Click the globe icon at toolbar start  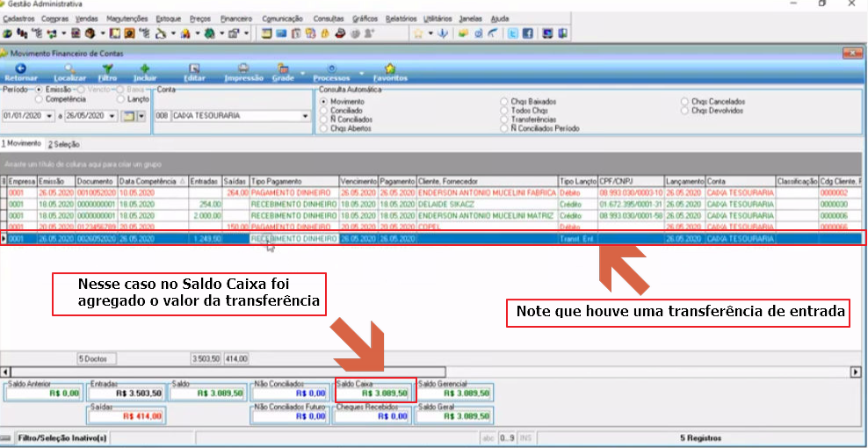(7, 33)
